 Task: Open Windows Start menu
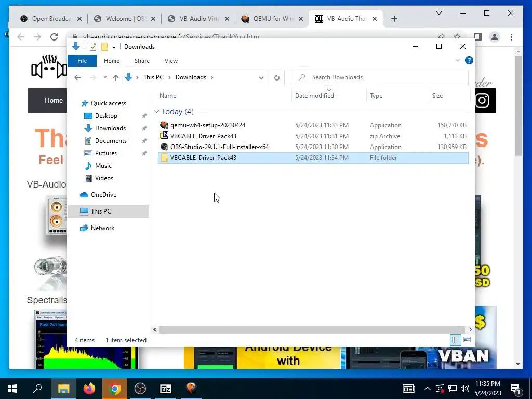tap(12, 389)
